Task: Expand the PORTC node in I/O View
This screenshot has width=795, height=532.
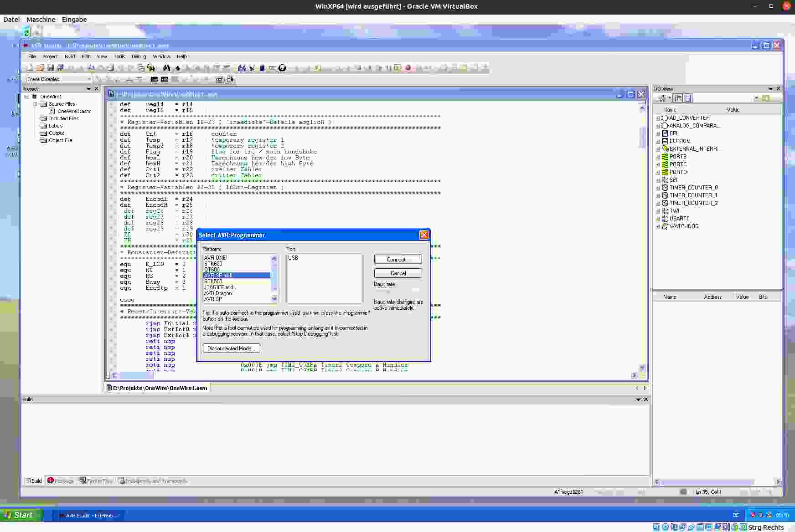Action: (x=658, y=164)
